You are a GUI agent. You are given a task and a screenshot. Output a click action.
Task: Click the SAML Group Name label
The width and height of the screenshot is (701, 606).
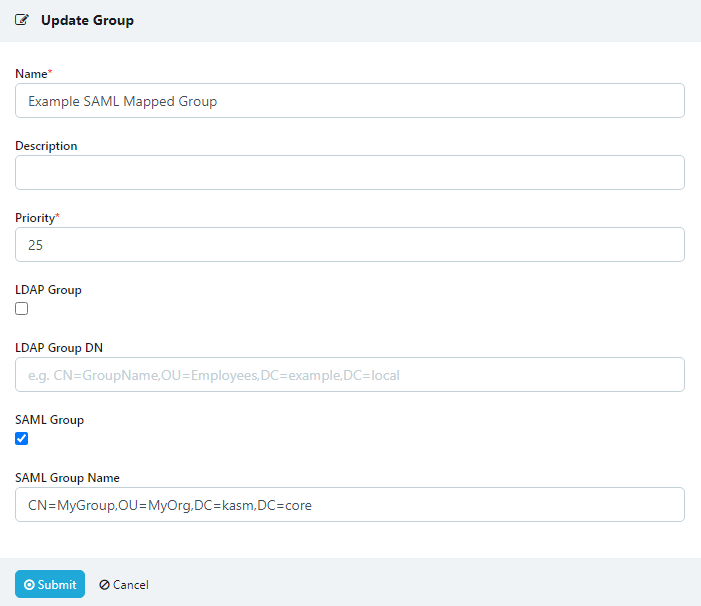(68, 478)
